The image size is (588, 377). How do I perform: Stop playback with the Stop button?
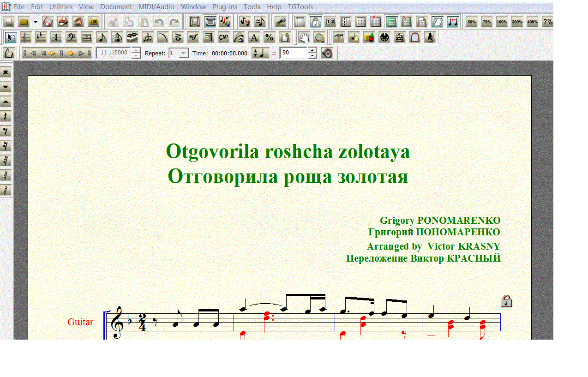click(43, 53)
